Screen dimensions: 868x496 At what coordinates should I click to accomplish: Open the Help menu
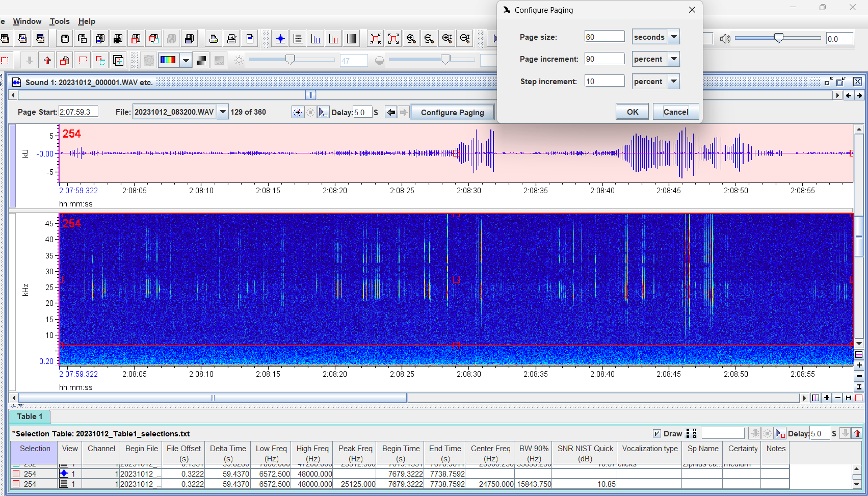point(87,21)
